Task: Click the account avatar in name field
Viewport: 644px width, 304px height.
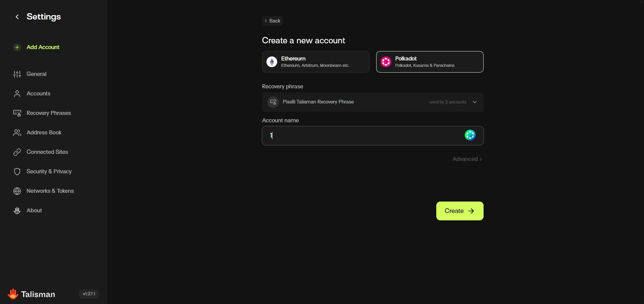Action: pos(470,135)
